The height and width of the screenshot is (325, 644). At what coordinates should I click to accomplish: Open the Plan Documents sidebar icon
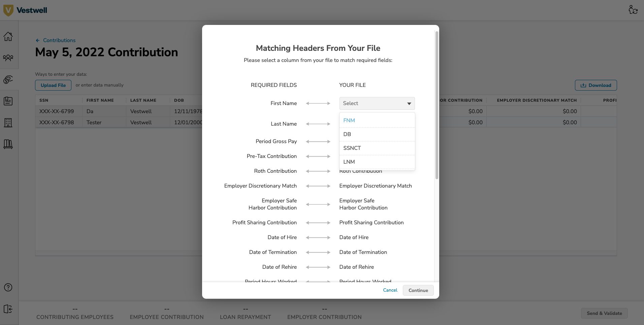point(8,101)
